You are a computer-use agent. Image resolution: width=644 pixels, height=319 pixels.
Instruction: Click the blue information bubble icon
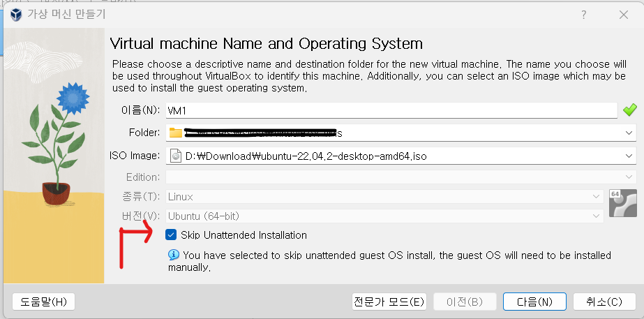pyautogui.click(x=174, y=255)
